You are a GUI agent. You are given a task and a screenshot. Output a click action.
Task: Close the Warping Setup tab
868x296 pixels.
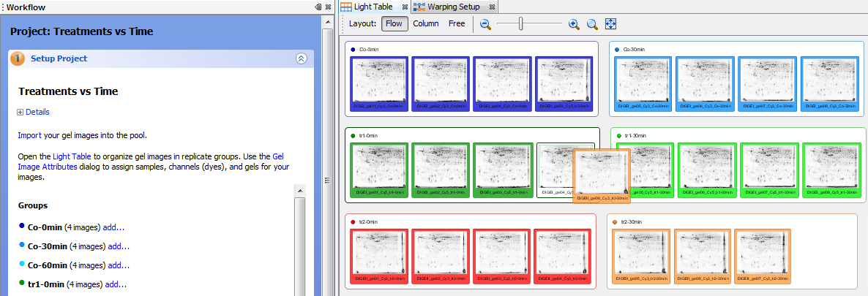pyautogui.click(x=493, y=7)
